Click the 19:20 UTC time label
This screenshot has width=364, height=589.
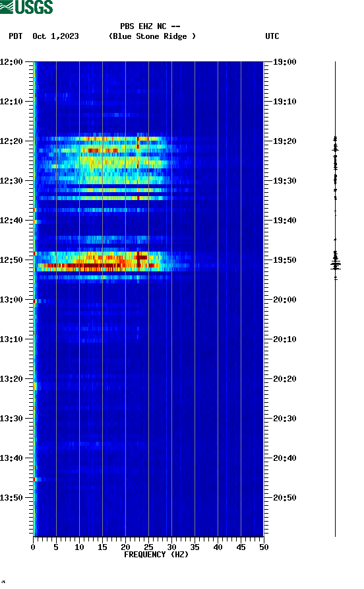(x=284, y=141)
